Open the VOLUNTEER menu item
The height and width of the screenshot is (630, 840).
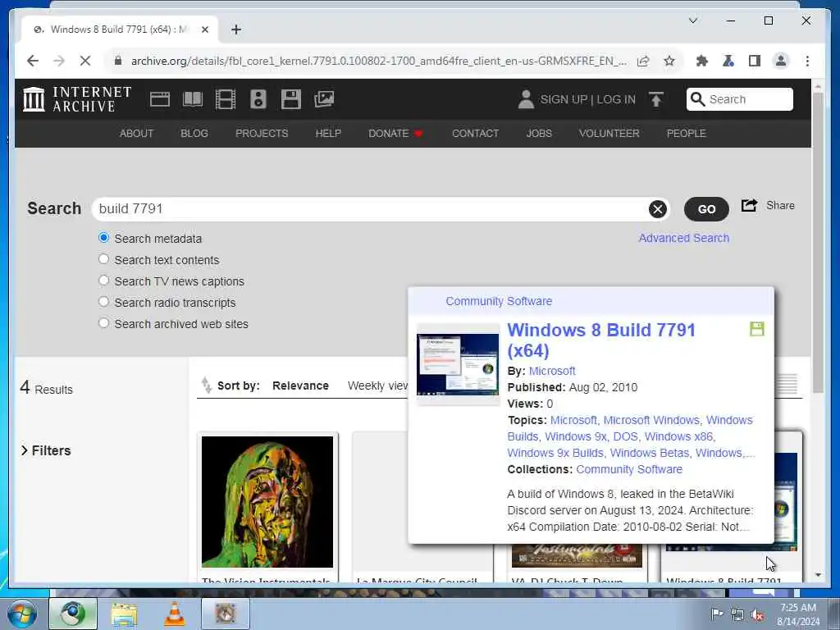(x=609, y=134)
